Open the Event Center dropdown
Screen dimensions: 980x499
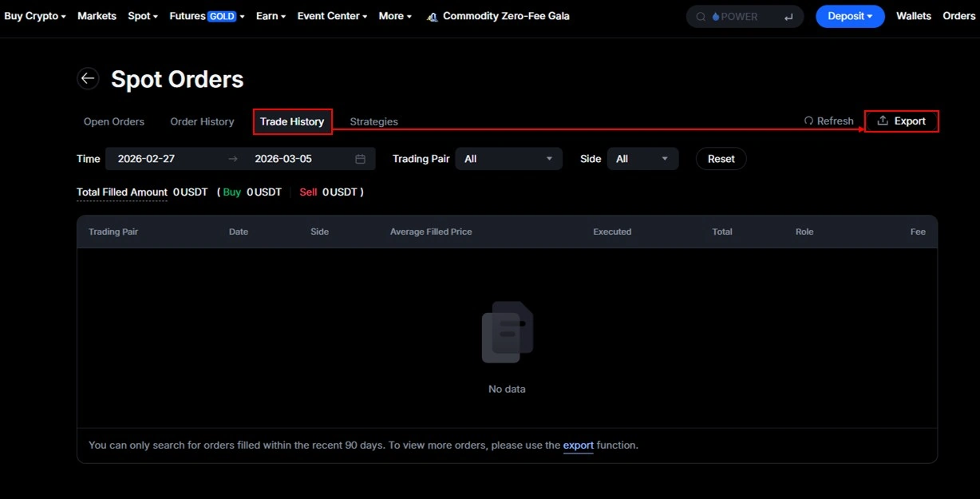click(332, 16)
